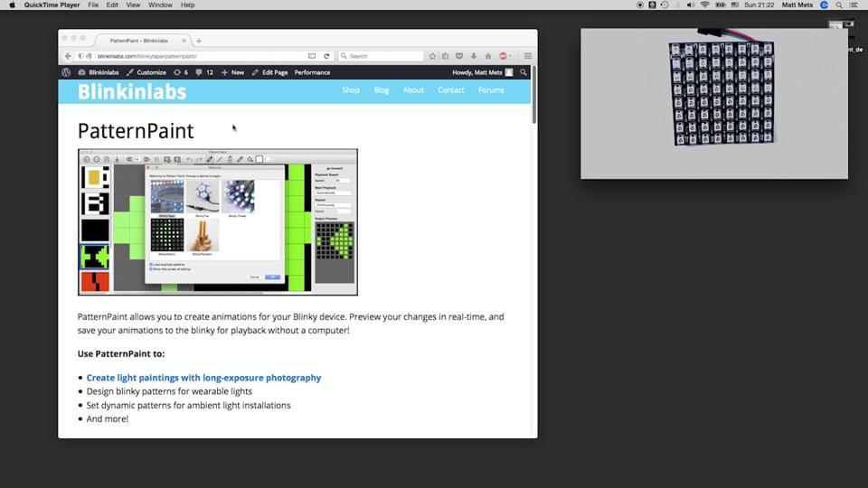Viewport: 868px width, 488px height.
Task: Open the red Adblock extension icon
Action: pyautogui.click(x=504, y=56)
